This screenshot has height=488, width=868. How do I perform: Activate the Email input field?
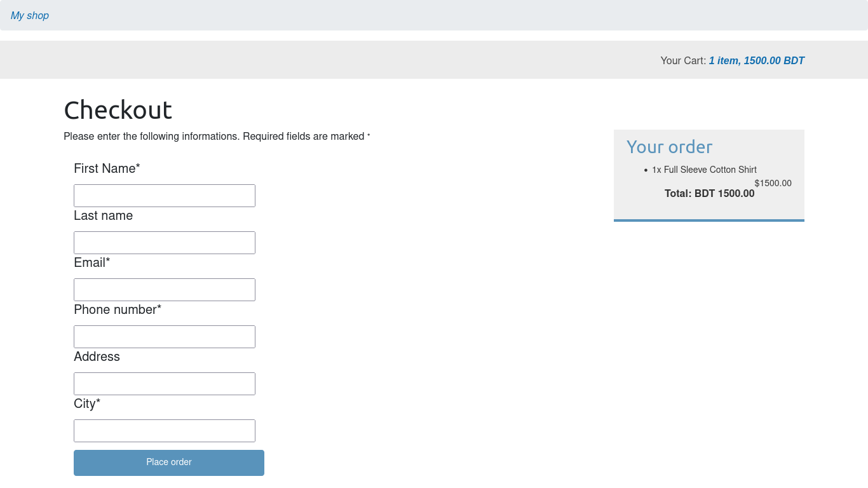[165, 290]
